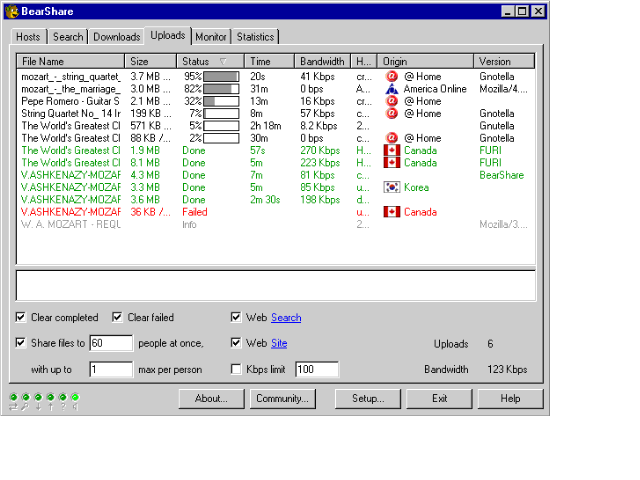Click the connection swap-arrows status light
This screenshot has height=480, width=640.
click(13, 397)
